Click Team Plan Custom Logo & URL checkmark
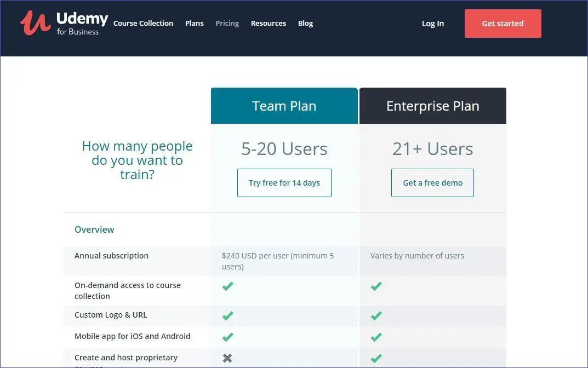The image size is (588, 368). pyautogui.click(x=227, y=315)
